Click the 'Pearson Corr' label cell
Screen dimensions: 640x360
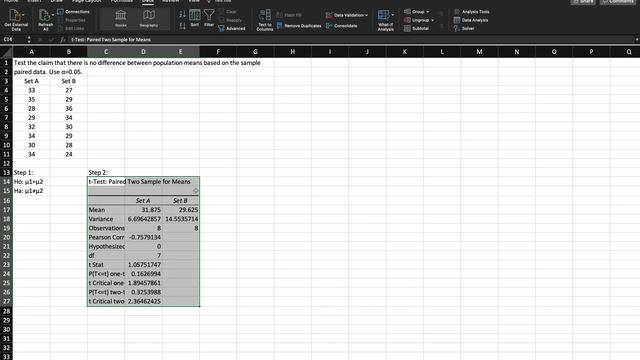[106, 237]
